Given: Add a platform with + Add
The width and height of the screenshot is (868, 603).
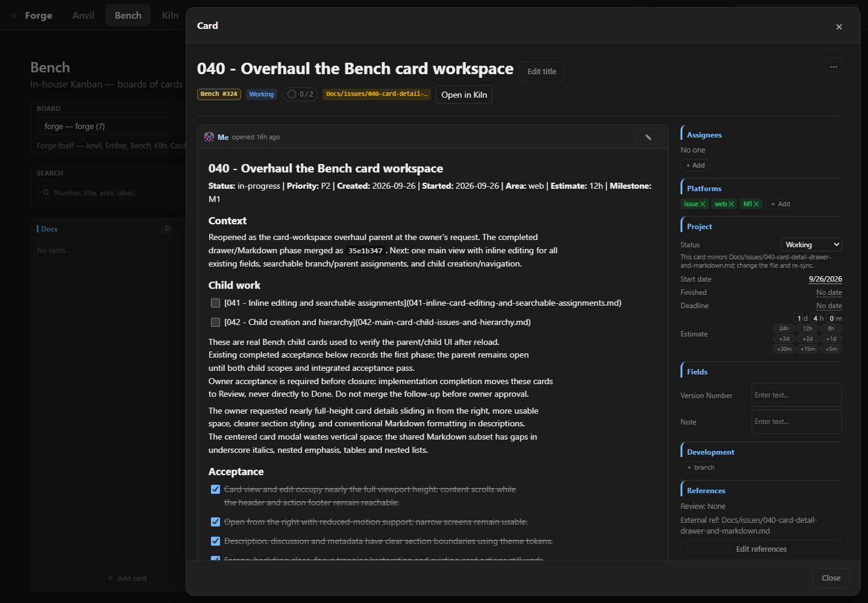Looking at the screenshot, I should pyautogui.click(x=781, y=204).
